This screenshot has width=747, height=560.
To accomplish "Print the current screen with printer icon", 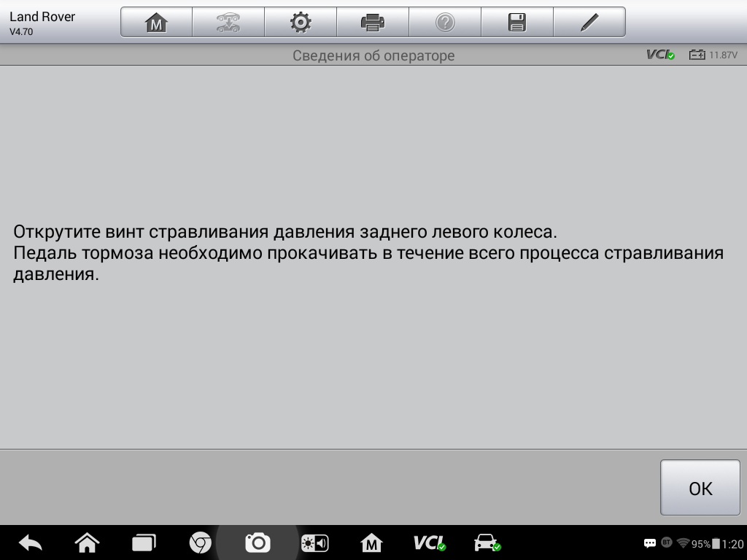I will click(x=373, y=23).
